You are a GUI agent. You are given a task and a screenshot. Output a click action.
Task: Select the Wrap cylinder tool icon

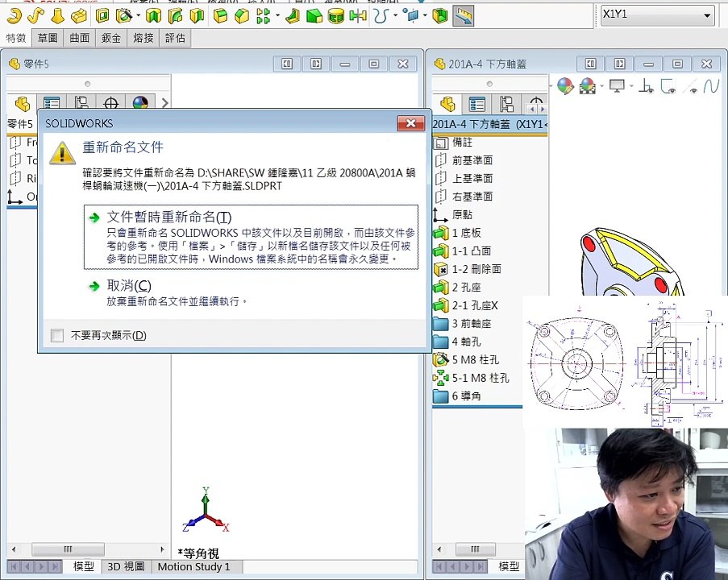point(335,16)
